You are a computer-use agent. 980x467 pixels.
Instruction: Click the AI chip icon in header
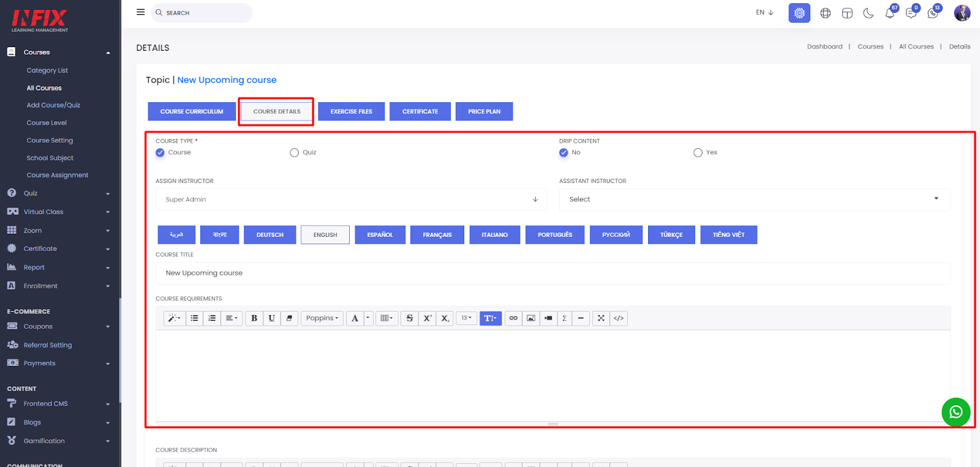click(799, 13)
